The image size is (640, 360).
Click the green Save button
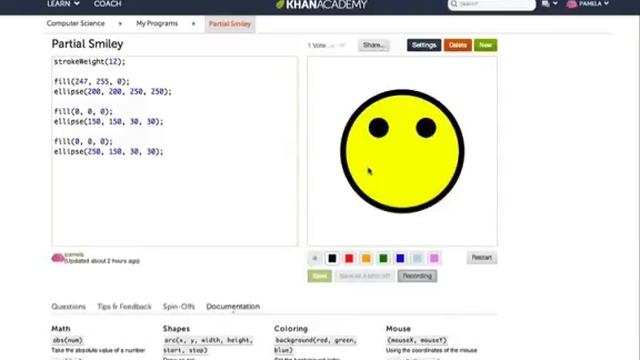pyautogui.click(x=320, y=276)
